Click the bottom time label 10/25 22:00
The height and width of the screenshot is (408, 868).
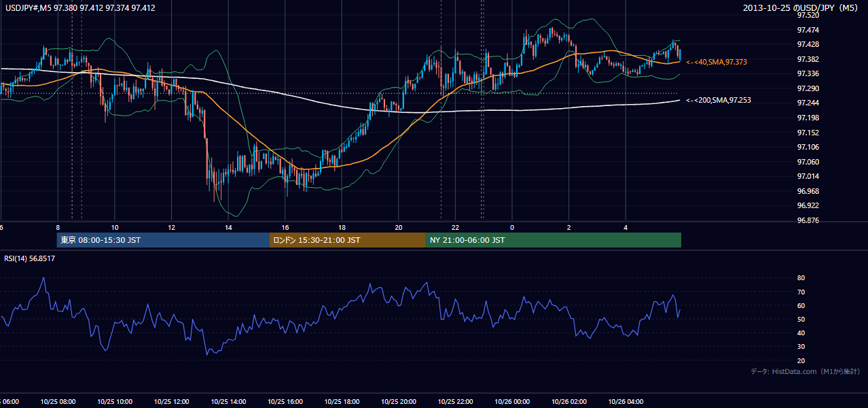[455, 401]
